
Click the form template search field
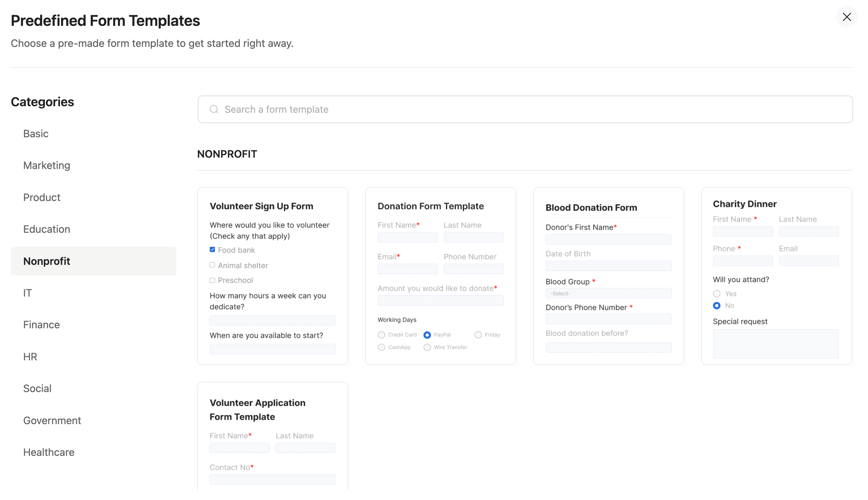pos(414,109)
